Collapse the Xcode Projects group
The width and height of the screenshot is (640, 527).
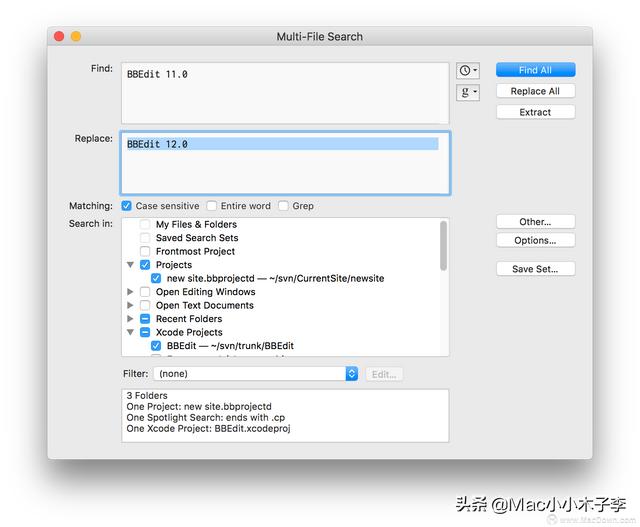coord(131,332)
